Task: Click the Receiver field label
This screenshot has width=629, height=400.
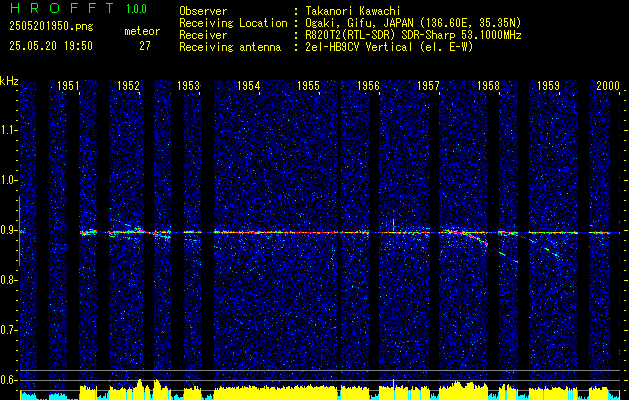Action: pyautogui.click(x=203, y=35)
